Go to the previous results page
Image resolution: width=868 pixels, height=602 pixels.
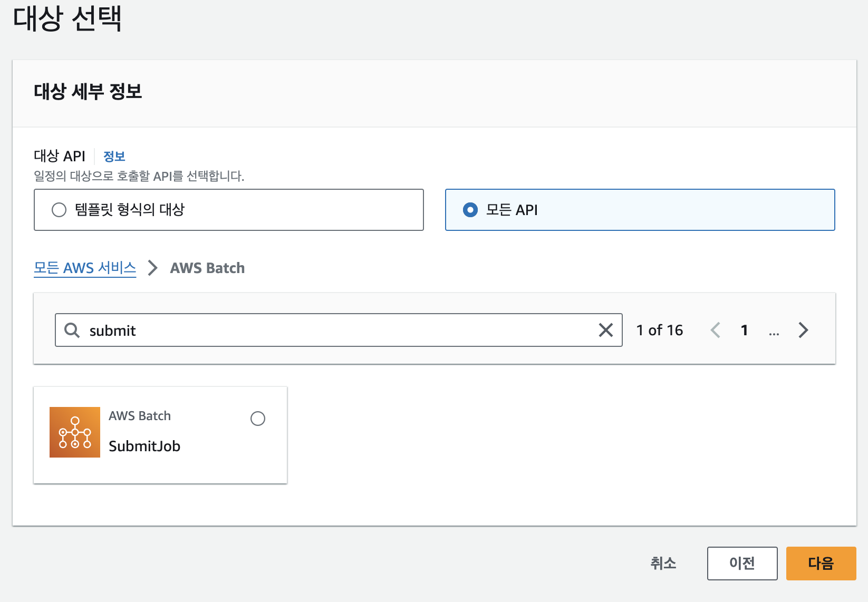[716, 331]
